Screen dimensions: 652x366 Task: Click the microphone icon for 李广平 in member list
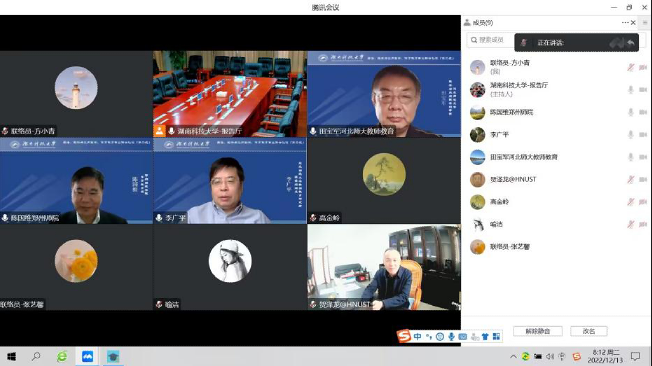click(631, 134)
